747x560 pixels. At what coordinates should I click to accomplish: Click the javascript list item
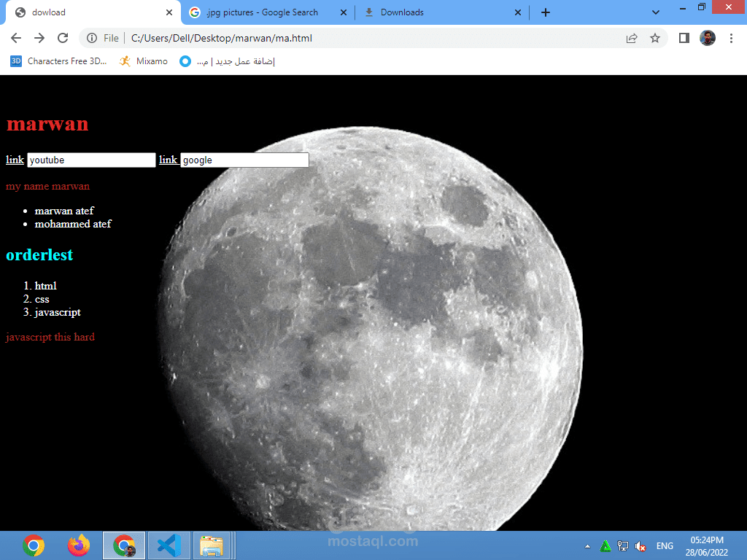click(x=58, y=312)
